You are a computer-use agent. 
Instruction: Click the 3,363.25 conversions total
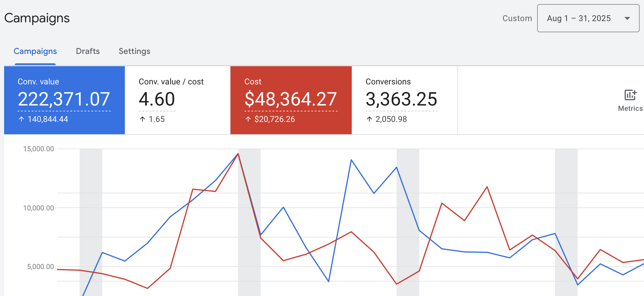click(401, 99)
